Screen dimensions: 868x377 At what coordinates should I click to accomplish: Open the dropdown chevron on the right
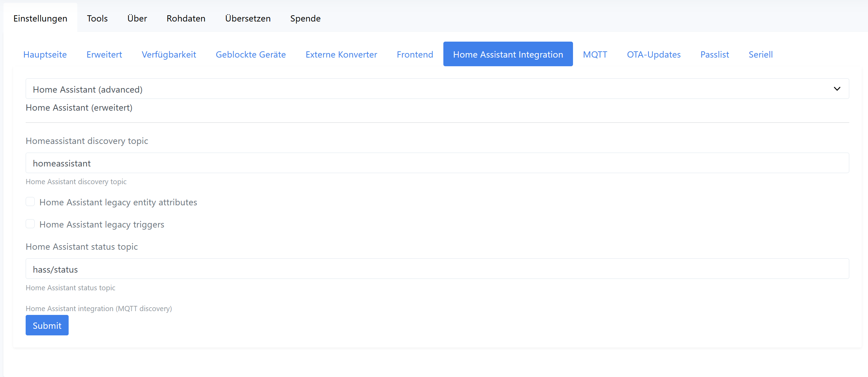click(x=837, y=89)
